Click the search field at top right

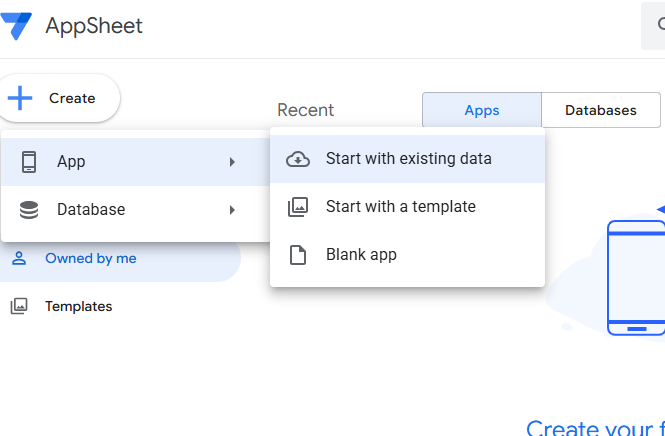653,26
